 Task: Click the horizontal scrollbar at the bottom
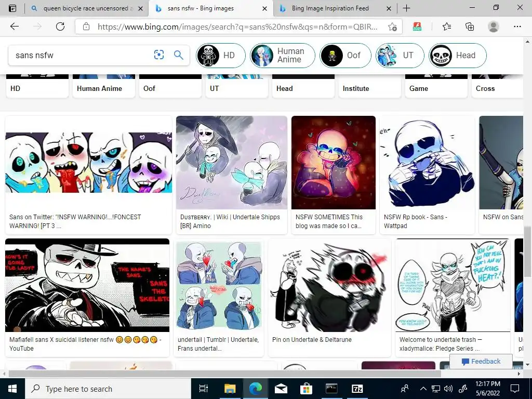[x=224, y=374]
